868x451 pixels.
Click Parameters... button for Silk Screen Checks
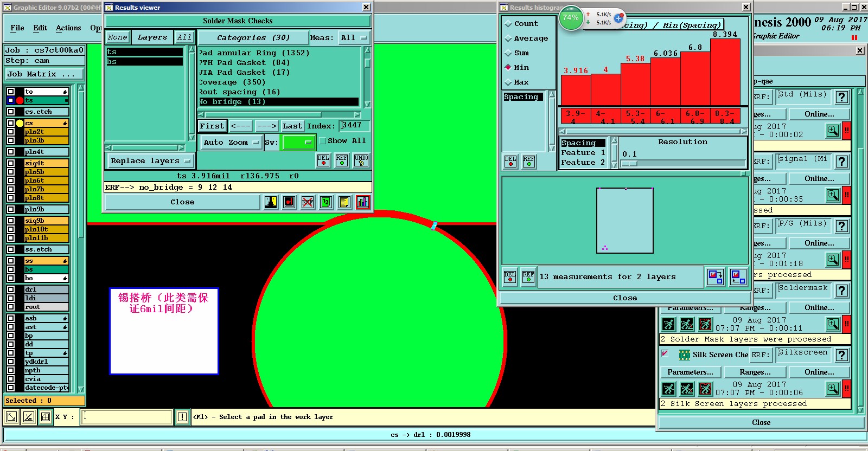(x=690, y=372)
